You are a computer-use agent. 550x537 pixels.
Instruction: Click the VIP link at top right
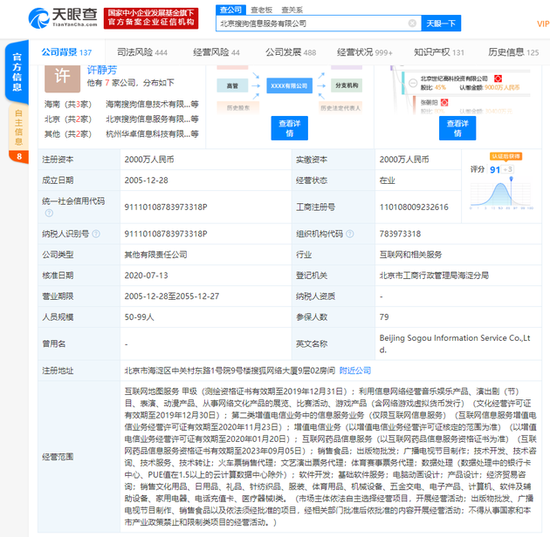pyautogui.click(x=543, y=24)
